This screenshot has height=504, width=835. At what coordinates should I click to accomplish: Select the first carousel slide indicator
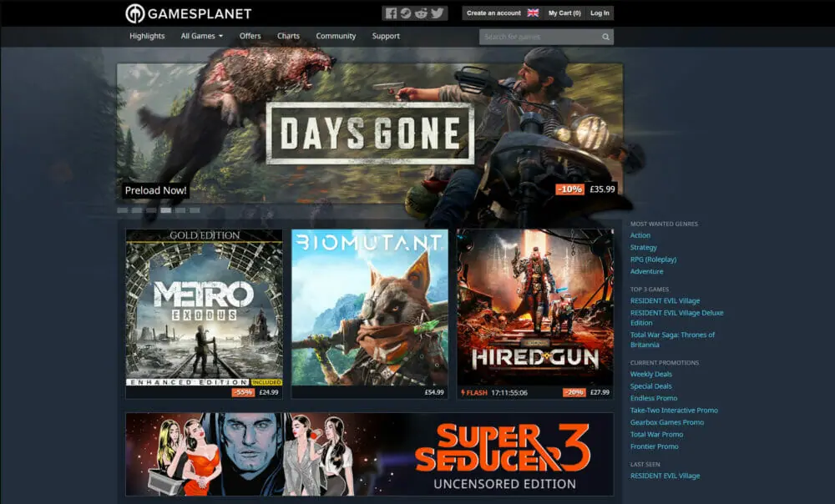point(123,210)
